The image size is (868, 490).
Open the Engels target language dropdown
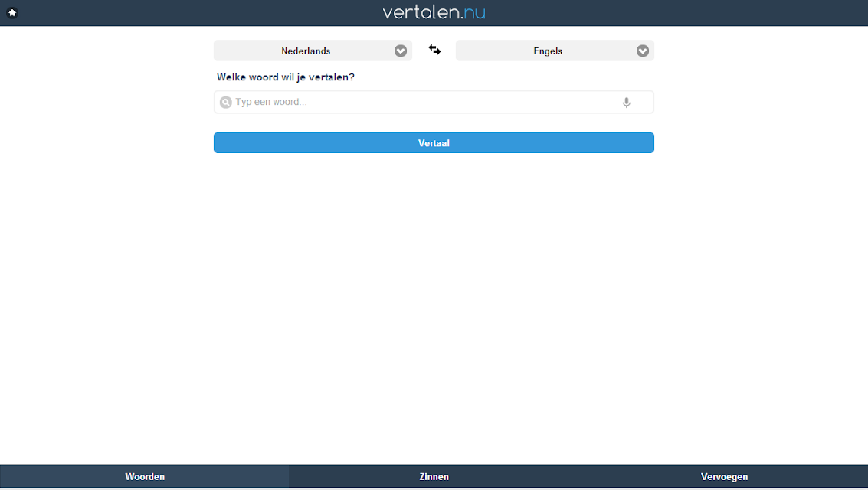click(555, 51)
